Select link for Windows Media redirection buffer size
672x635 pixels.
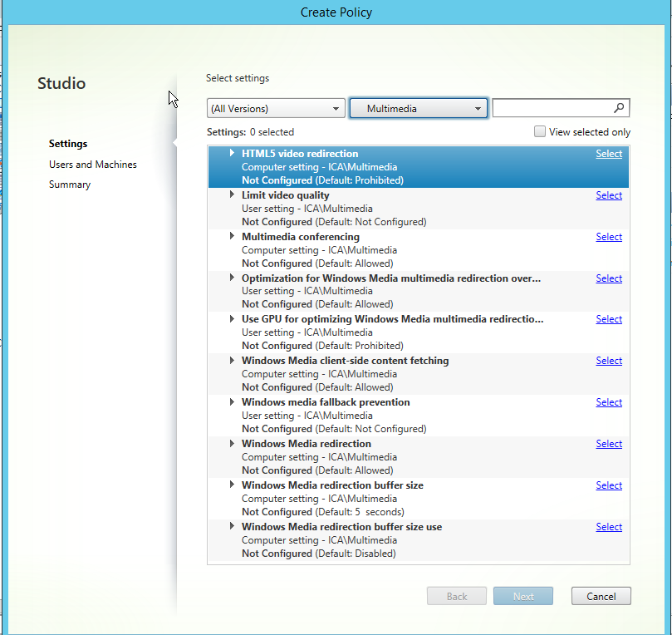click(x=609, y=485)
